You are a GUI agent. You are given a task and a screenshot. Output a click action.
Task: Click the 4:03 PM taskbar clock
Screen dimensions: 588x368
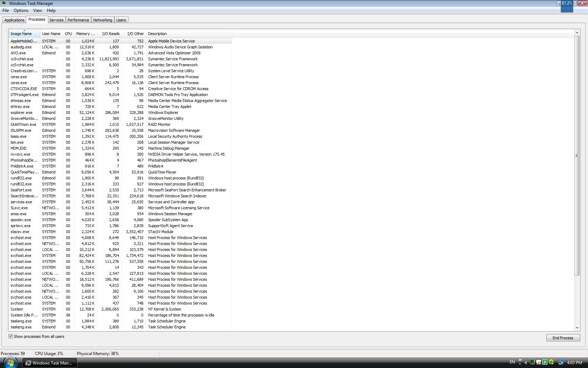[x=574, y=363]
